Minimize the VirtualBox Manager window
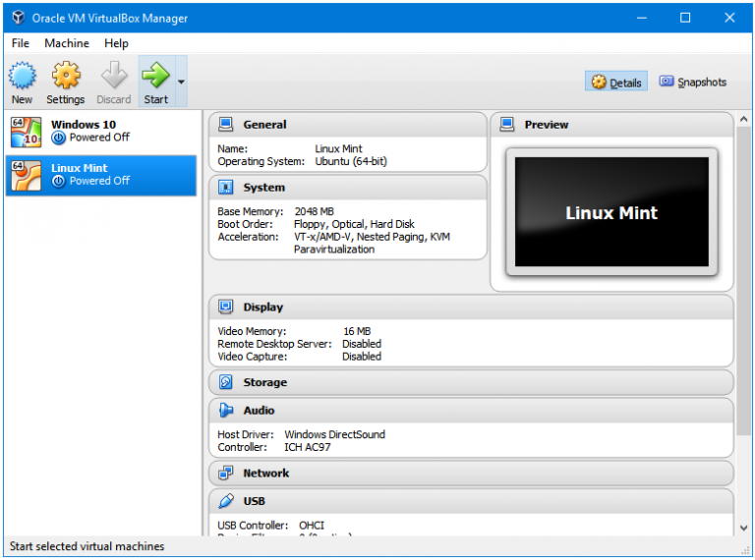755x560 pixels. 642,18
